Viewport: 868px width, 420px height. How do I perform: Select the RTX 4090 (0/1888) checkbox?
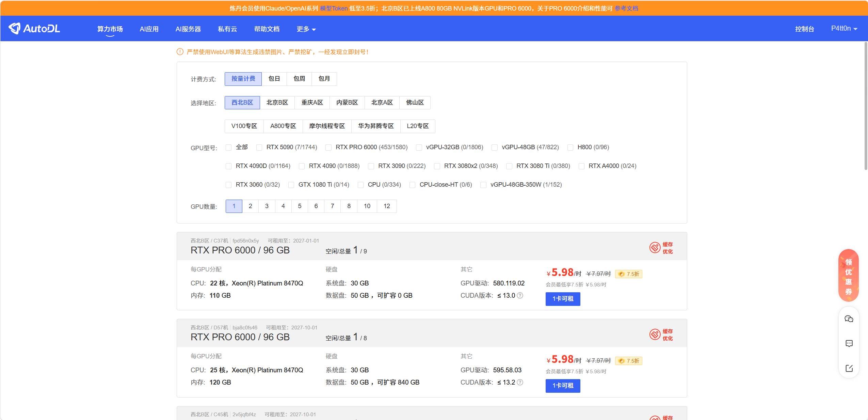pos(302,166)
